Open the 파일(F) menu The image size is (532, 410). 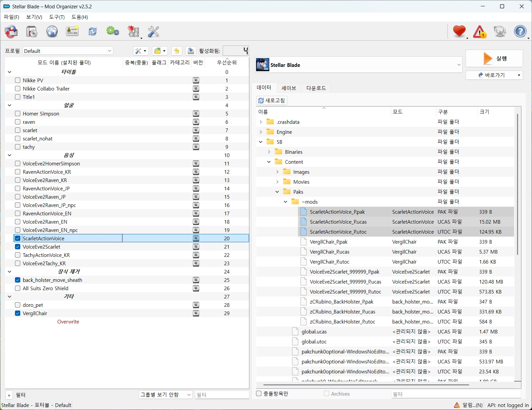(12, 17)
